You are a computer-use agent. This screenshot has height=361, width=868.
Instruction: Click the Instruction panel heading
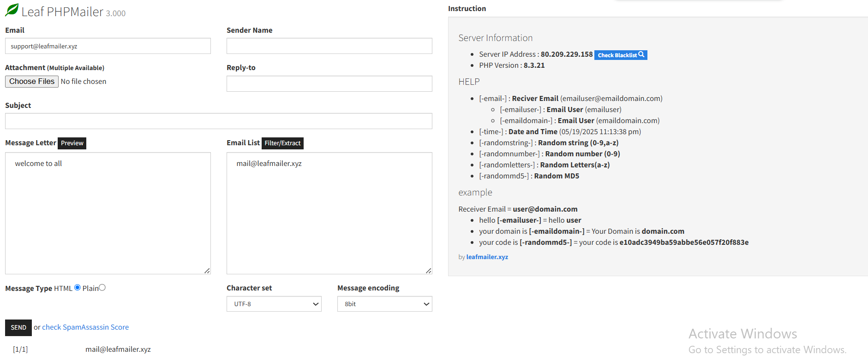click(x=467, y=8)
